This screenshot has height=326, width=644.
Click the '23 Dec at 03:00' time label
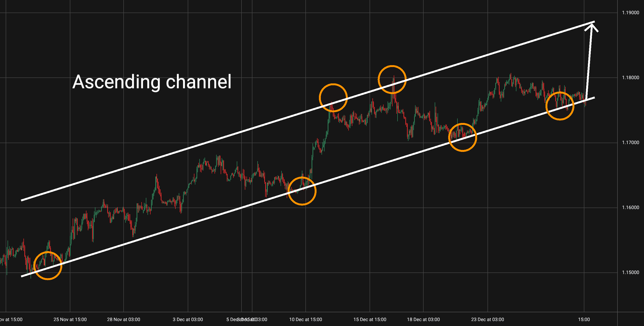pos(487,320)
